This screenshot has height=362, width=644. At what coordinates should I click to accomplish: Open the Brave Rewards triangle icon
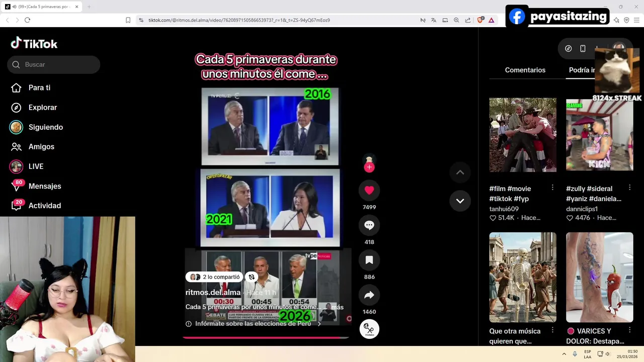(491, 20)
